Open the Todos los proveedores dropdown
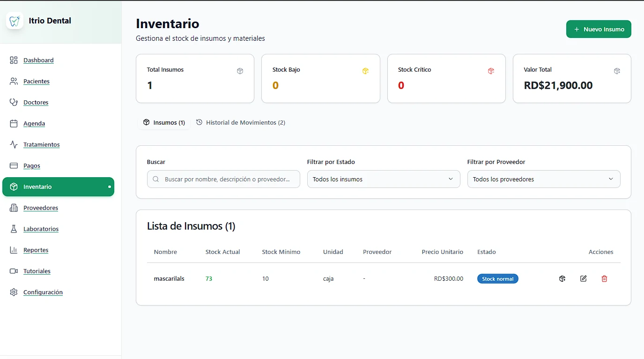The image size is (644, 359). click(543, 179)
